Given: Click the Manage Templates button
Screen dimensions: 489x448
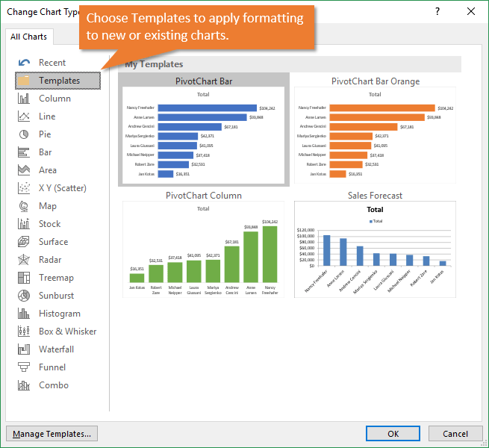Looking at the screenshot, I should pos(52,434).
